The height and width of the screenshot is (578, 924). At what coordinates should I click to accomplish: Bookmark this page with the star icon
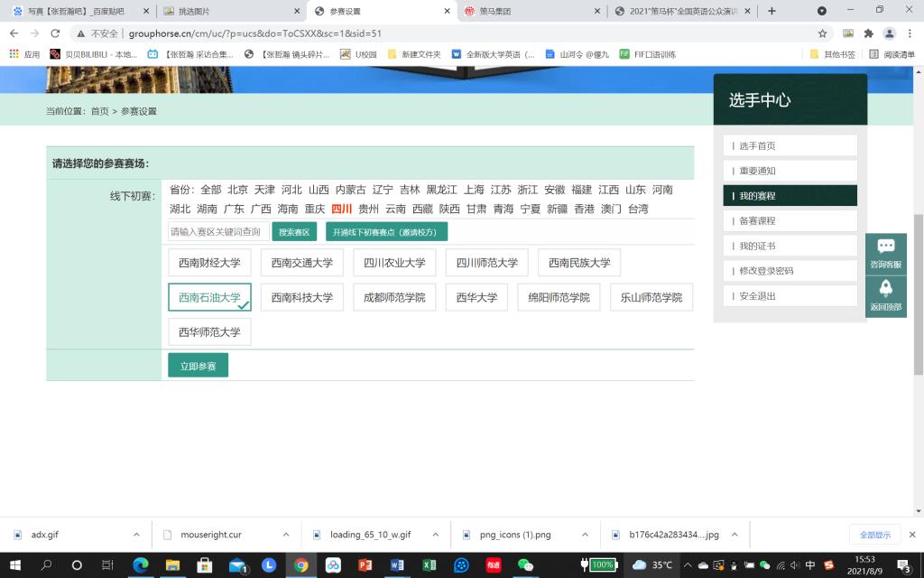tap(822, 33)
